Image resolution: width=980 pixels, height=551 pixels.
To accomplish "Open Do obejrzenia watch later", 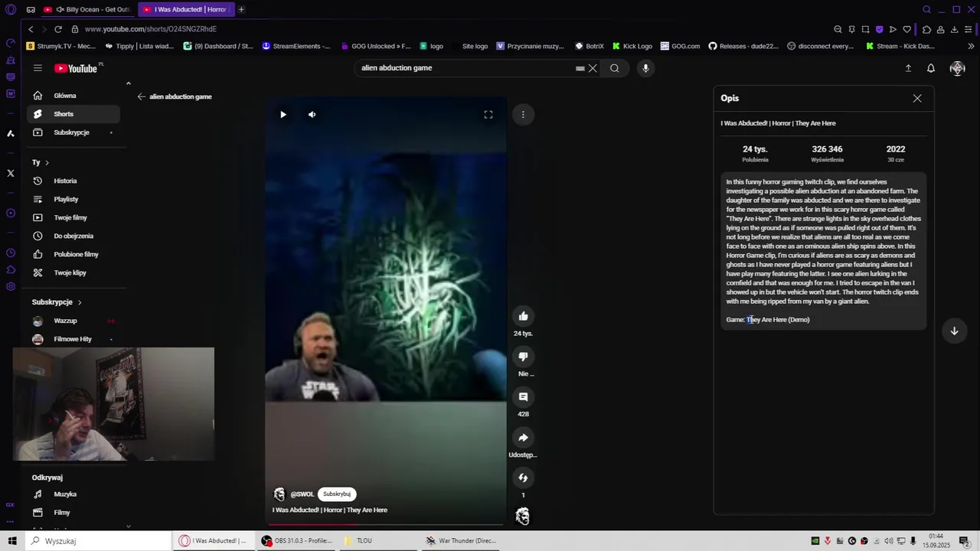I will (73, 236).
